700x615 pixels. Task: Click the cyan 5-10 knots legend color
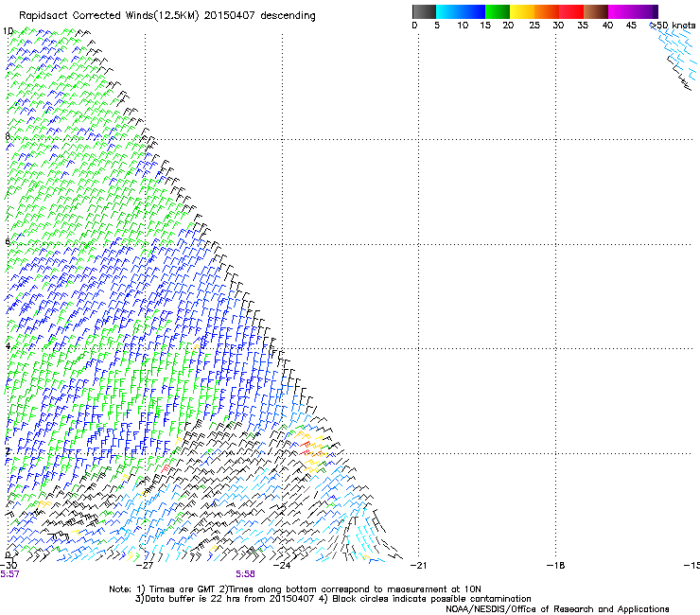[447, 11]
